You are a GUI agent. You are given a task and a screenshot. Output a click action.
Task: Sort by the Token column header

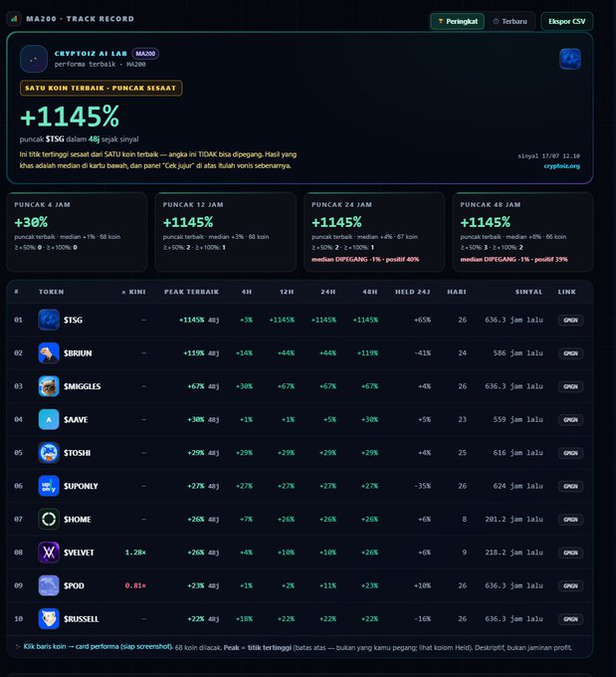tap(51, 292)
